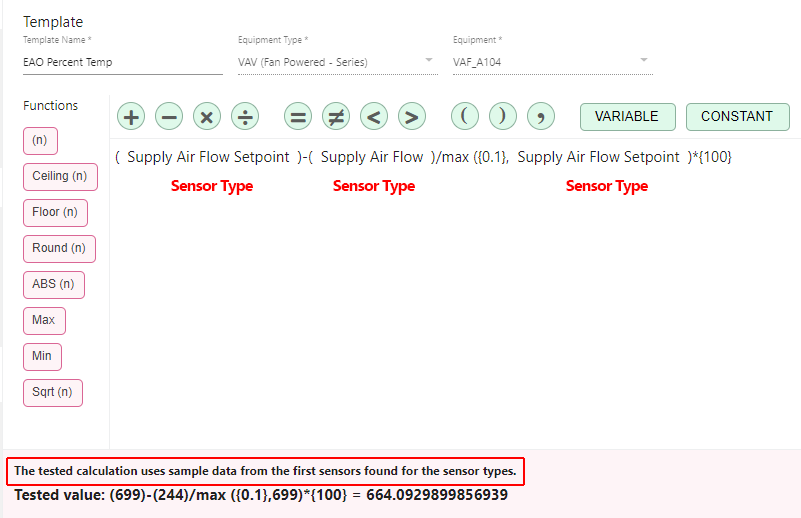Edit the Template Name field
The height and width of the screenshot is (518, 801).
tap(122, 62)
